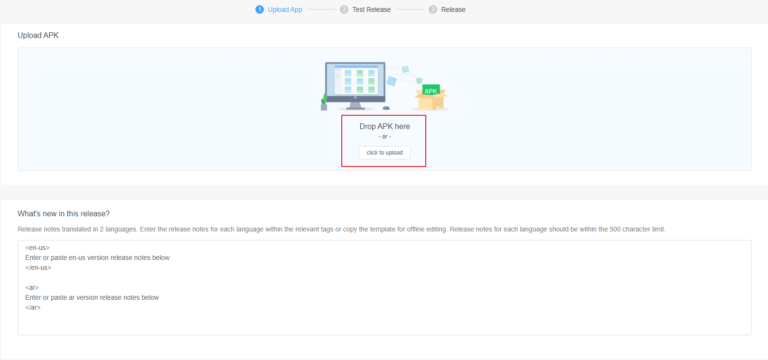Screen dimensions: 768x360
Task: Focus the release notes text area
Action: point(384,288)
